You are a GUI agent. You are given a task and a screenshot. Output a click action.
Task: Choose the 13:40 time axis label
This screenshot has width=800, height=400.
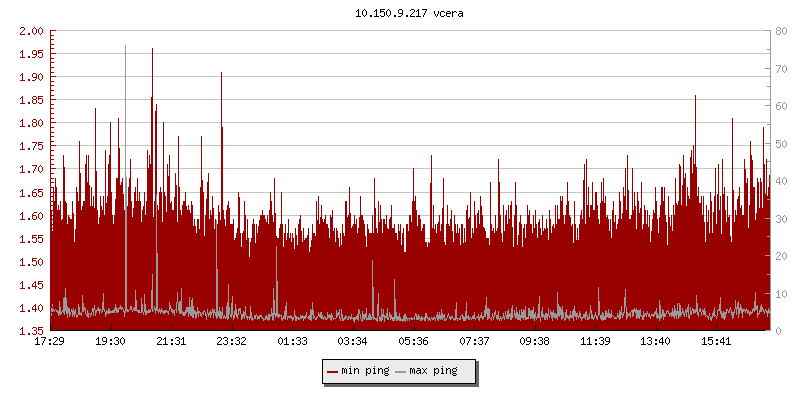pyautogui.click(x=655, y=341)
